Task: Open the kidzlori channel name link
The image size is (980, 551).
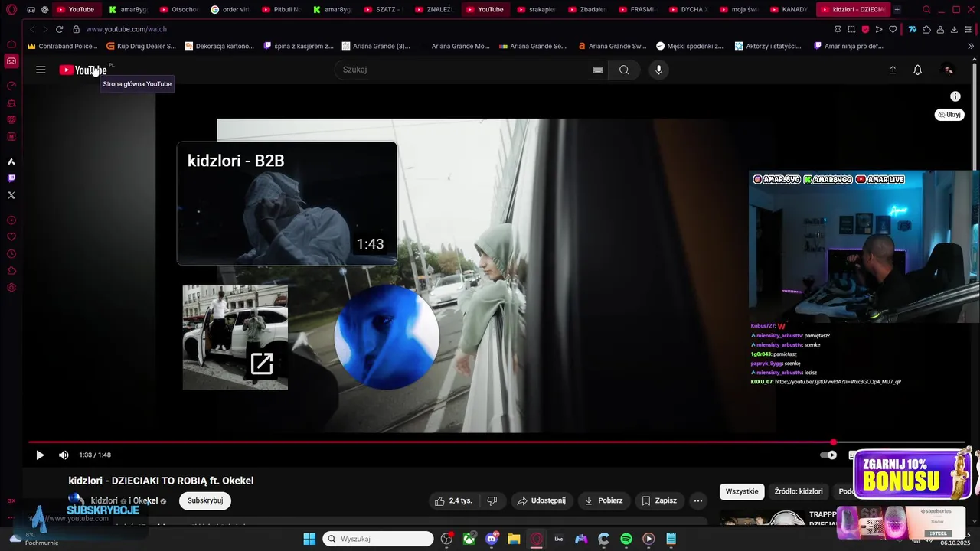Action: (x=104, y=500)
